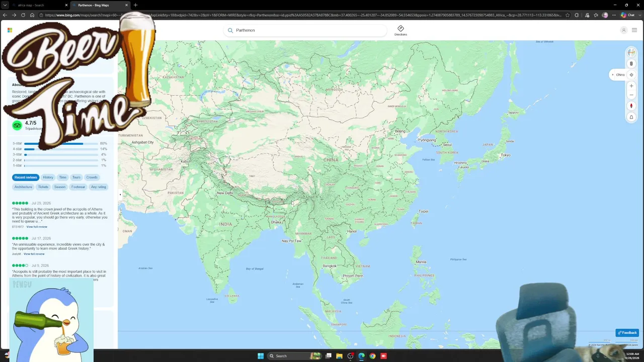The image size is (644, 362).
Task: Filter reviews by Tours
Action: tap(76, 177)
